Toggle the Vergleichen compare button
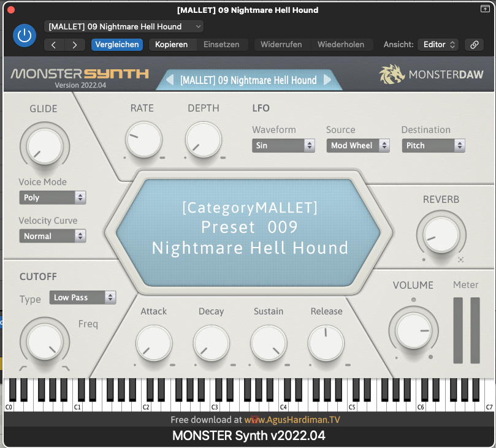Screen dimensions: 496x448 (x=116, y=45)
